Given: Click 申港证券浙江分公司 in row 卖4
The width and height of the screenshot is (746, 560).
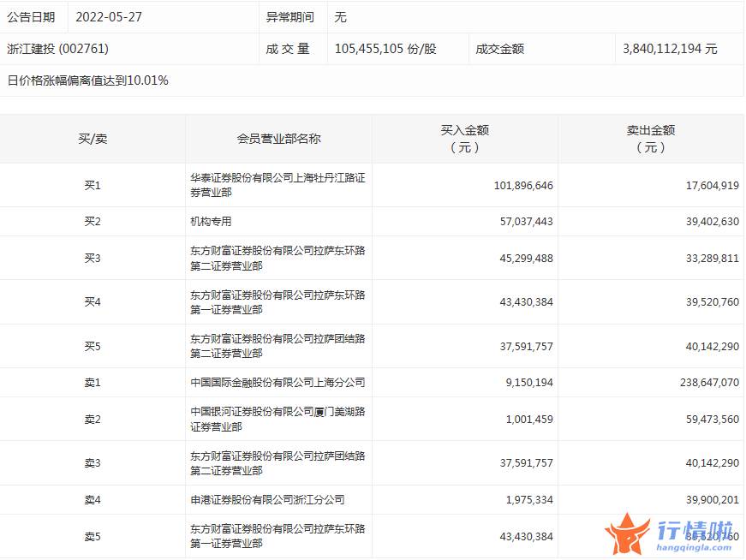Looking at the screenshot, I should pos(267,500).
